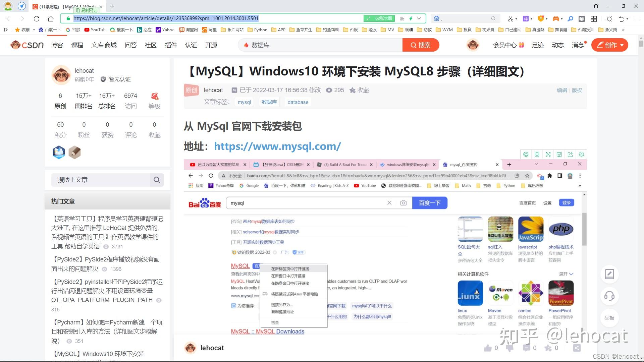Share the article image via share icon

click(570, 154)
